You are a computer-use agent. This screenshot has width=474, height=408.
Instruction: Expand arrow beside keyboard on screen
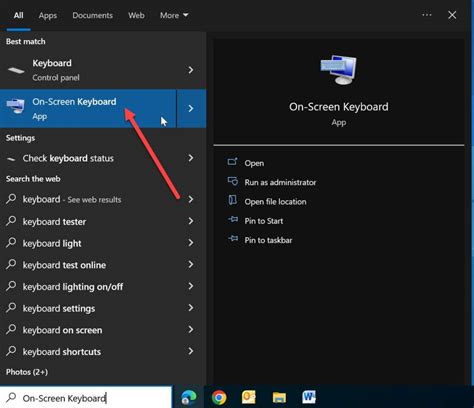point(191,329)
